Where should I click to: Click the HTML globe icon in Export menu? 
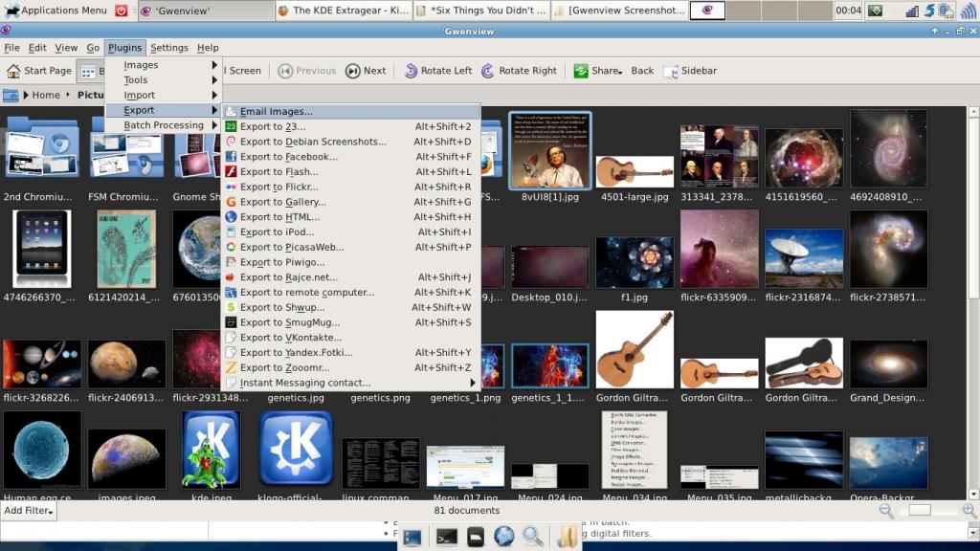click(231, 217)
